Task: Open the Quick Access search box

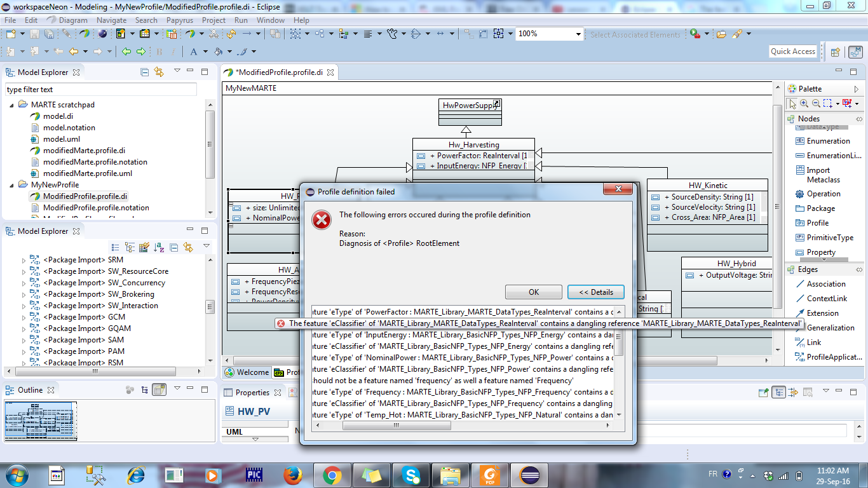Action: pos(792,51)
